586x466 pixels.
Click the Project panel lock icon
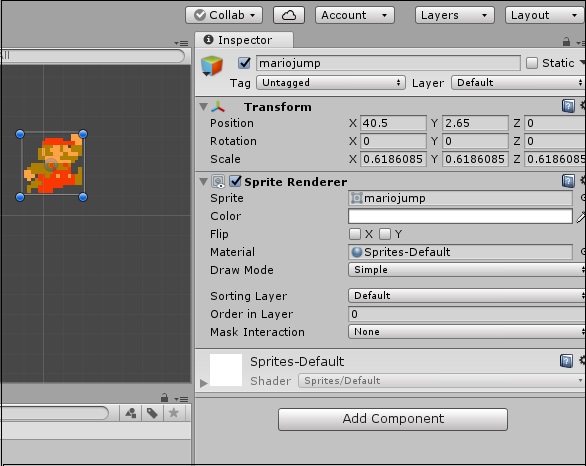[164, 398]
